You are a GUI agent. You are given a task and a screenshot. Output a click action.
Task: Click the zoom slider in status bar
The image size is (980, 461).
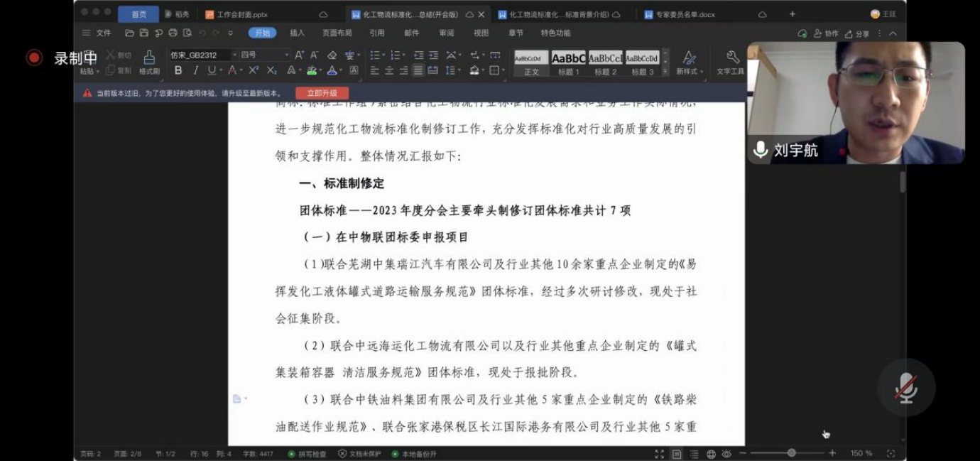click(x=791, y=453)
